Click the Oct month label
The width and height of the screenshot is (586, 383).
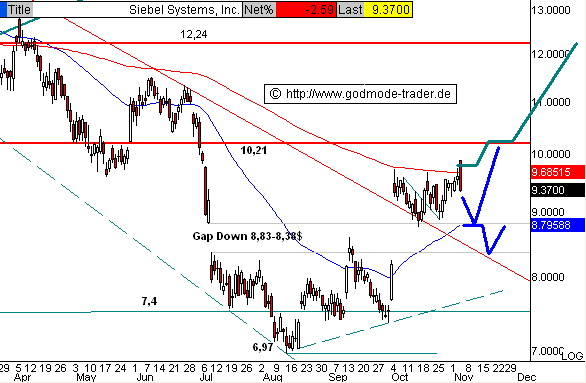(x=400, y=377)
